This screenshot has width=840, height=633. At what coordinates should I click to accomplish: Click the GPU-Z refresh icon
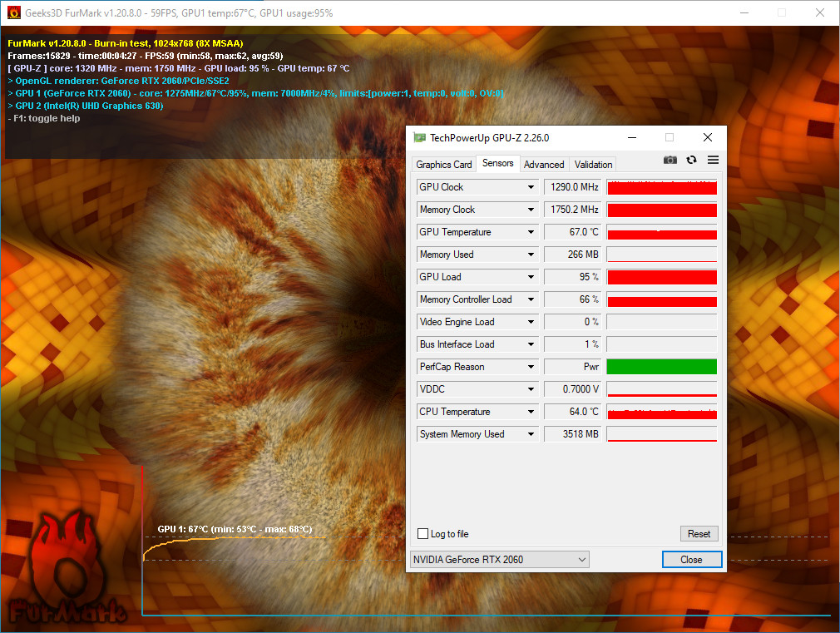click(x=692, y=160)
